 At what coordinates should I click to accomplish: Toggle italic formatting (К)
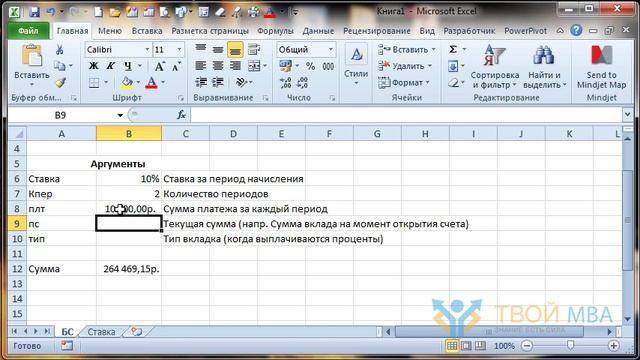(x=110, y=66)
